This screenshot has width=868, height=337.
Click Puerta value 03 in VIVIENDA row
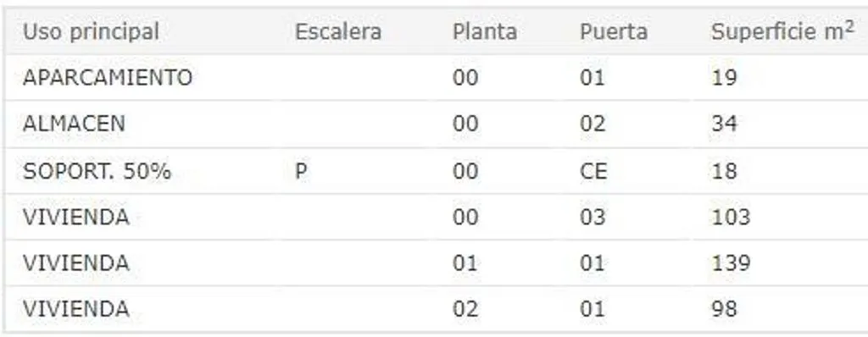click(593, 217)
